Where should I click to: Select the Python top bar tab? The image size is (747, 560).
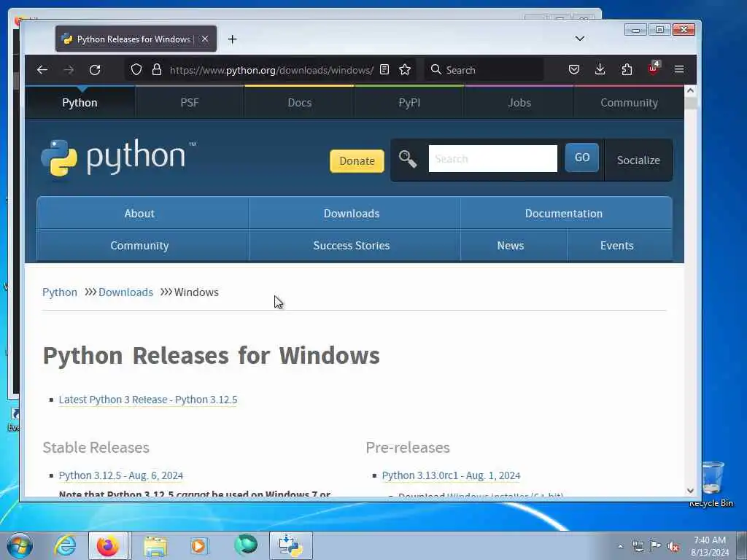[80, 103]
